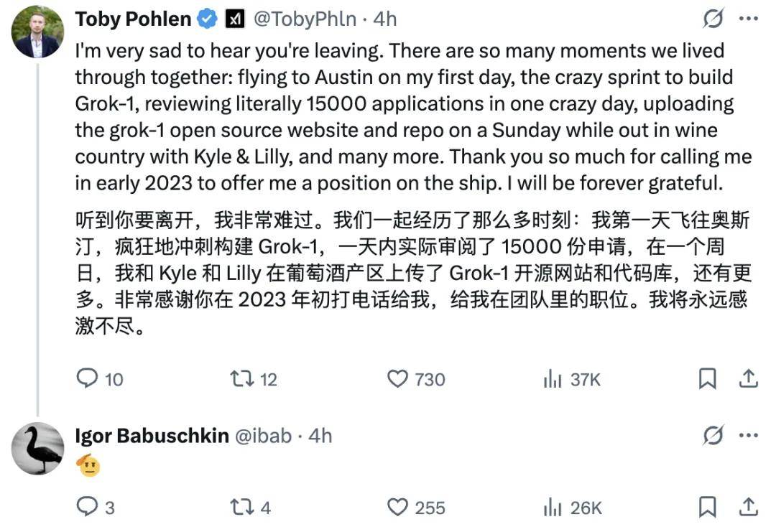Visit the @TobyPhln handle link

[305, 19]
